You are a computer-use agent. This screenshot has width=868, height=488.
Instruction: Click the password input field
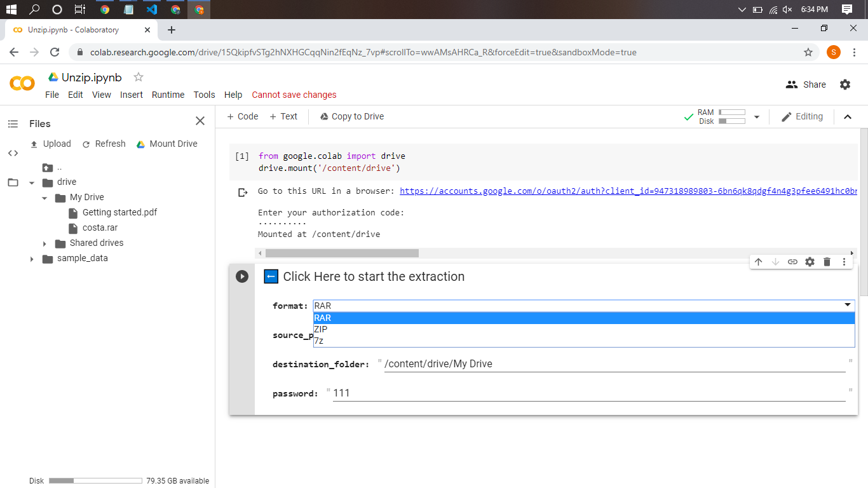coord(588,393)
